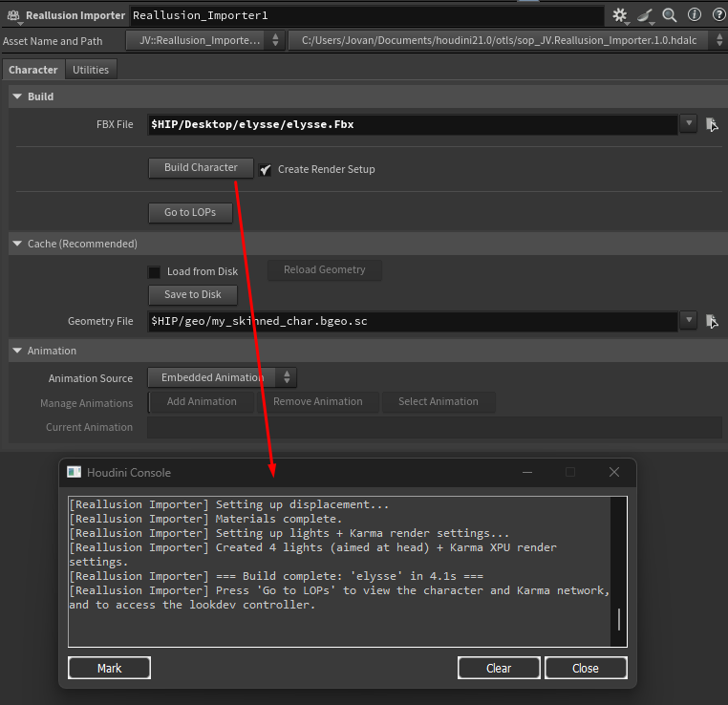The image size is (728, 705).
Task: Open help question mark icon
Action: pyautogui.click(x=718, y=15)
